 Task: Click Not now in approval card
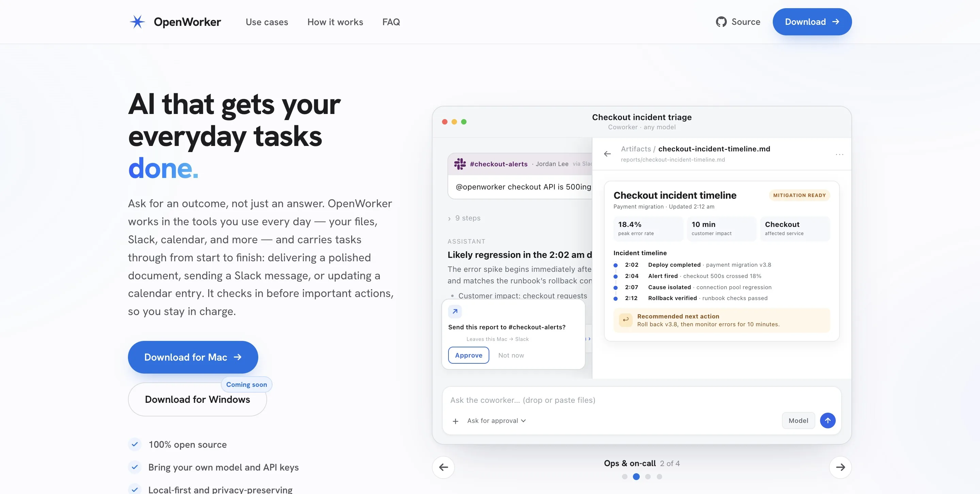point(511,355)
